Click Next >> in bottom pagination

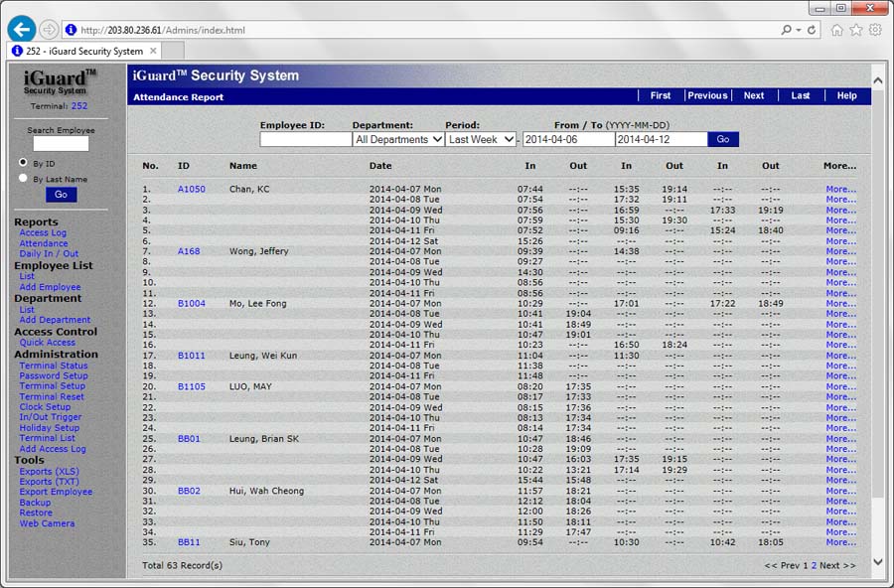pyautogui.click(x=837, y=565)
